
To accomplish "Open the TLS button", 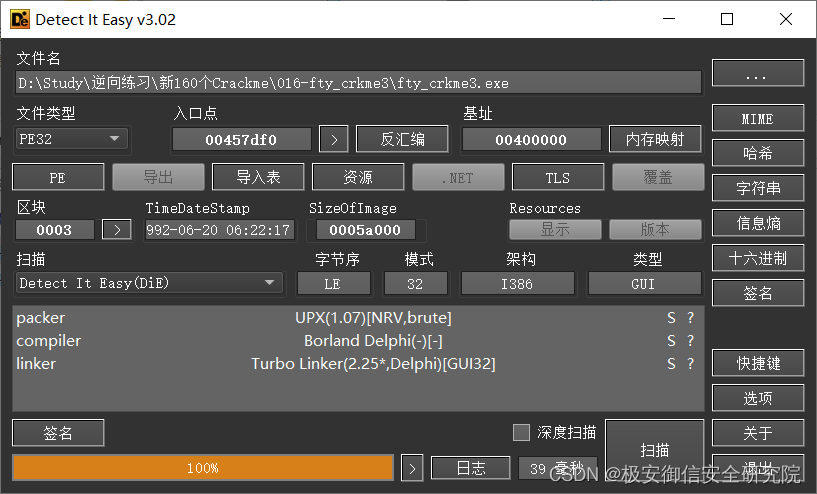I will [558, 177].
